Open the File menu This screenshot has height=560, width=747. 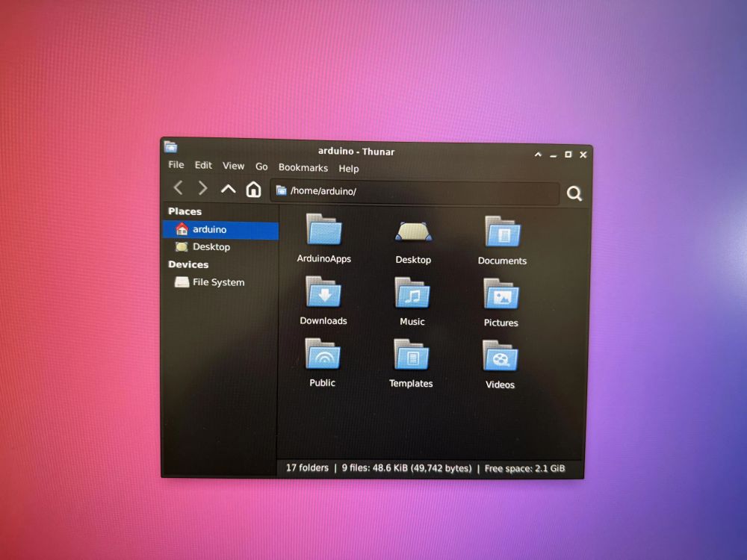(x=176, y=165)
